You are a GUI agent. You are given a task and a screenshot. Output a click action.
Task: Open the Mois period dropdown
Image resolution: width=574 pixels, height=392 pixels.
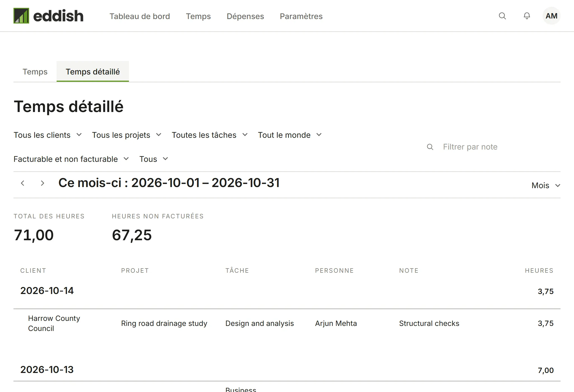coord(546,185)
